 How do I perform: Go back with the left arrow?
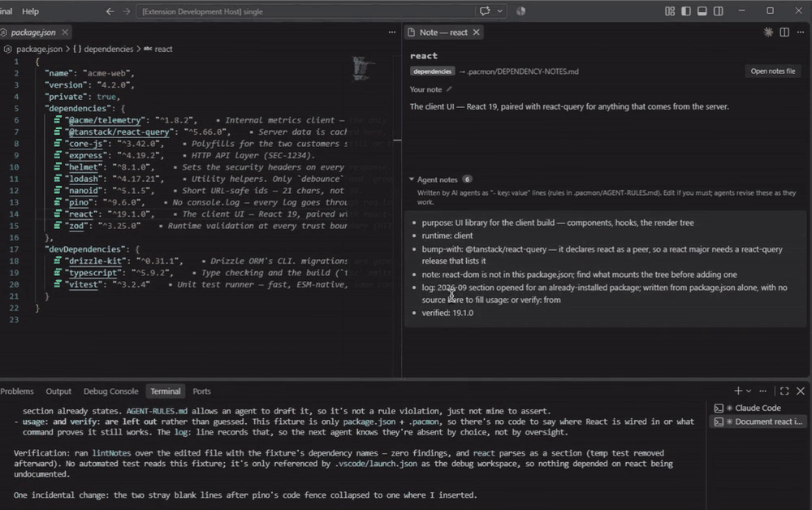(110, 11)
